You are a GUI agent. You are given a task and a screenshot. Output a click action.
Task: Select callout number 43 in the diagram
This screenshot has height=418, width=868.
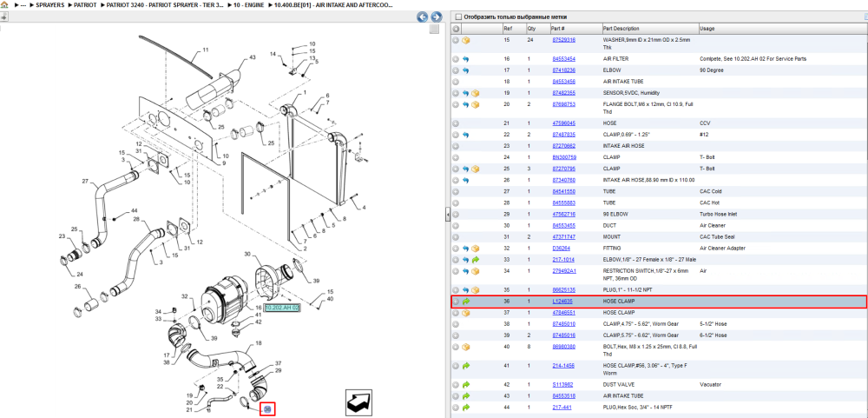253,57
